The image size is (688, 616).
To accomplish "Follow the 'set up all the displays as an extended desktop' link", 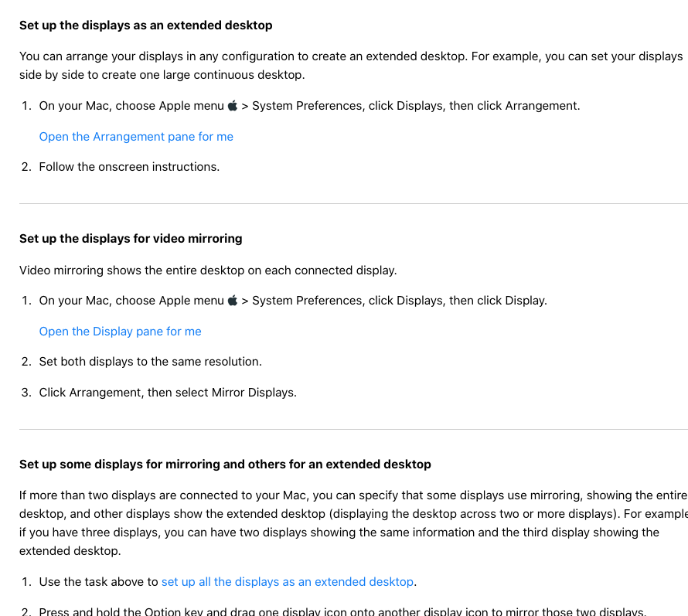I will click(x=288, y=582).
